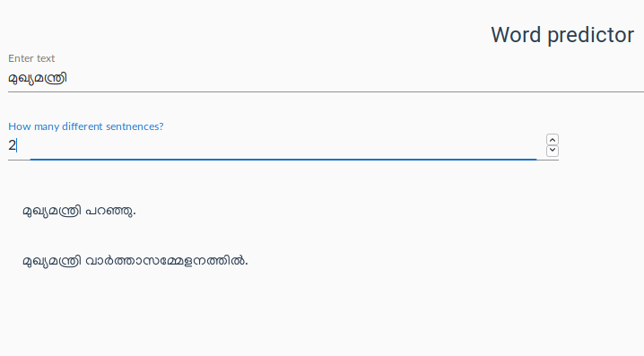Click the word പറഞ്ഞു in the first result
The height and width of the screenshot is (356, 644).
[x=110, y=211]
